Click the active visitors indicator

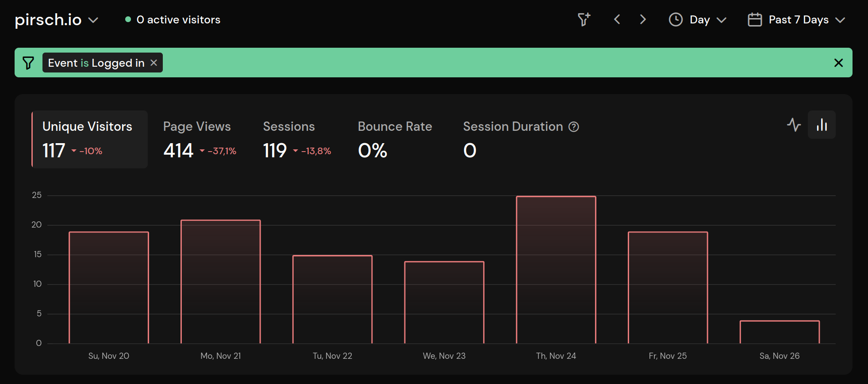pyautogui.click(x=173, y=20)
